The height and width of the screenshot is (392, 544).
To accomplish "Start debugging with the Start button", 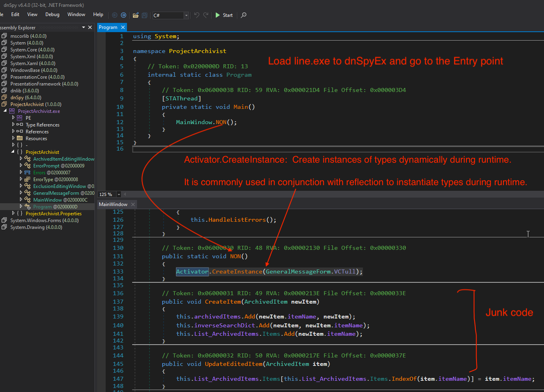I will coord(224,15).
